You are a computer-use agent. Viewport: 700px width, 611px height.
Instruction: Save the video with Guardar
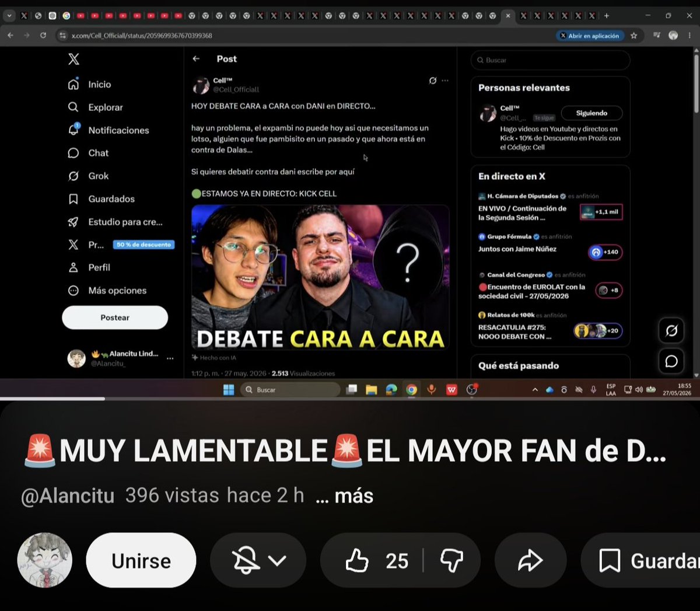click(640, 560)
